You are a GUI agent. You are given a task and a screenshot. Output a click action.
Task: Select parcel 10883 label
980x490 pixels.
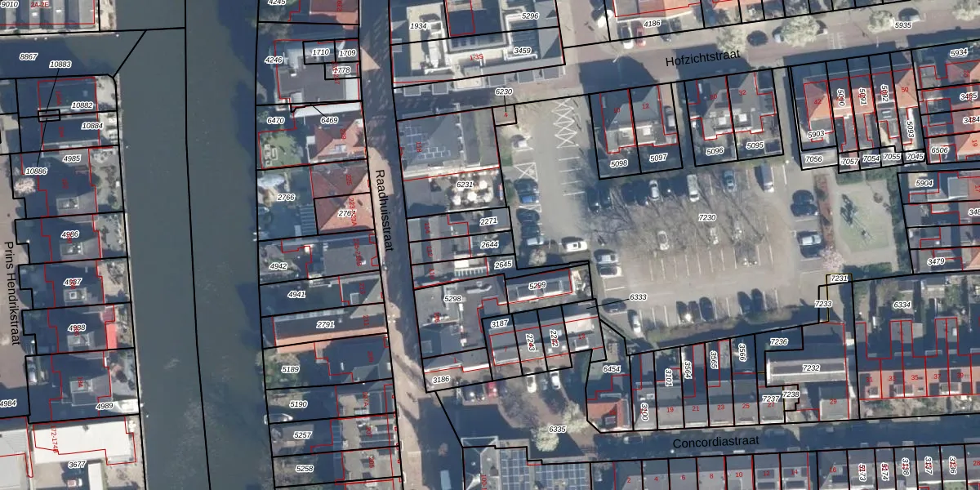pos(60,64)
